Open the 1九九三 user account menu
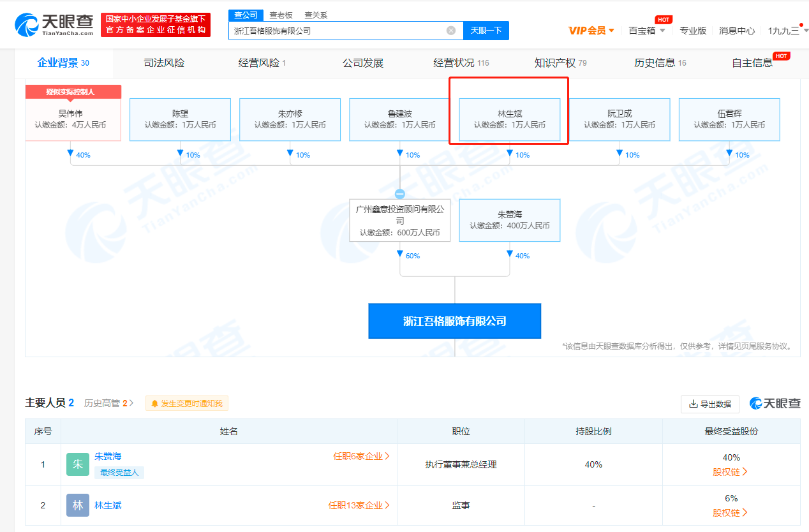This screenshot has width=809, height=532. point(787,30)
